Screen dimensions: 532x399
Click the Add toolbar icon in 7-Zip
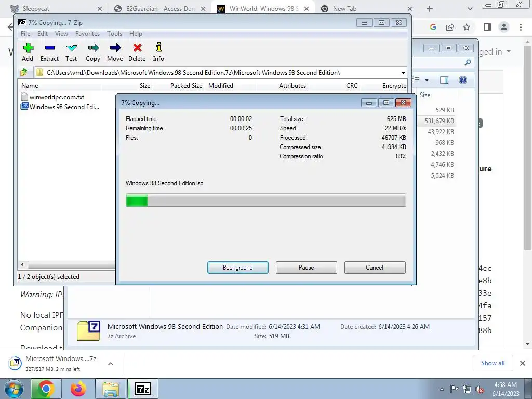coord(28,52)
